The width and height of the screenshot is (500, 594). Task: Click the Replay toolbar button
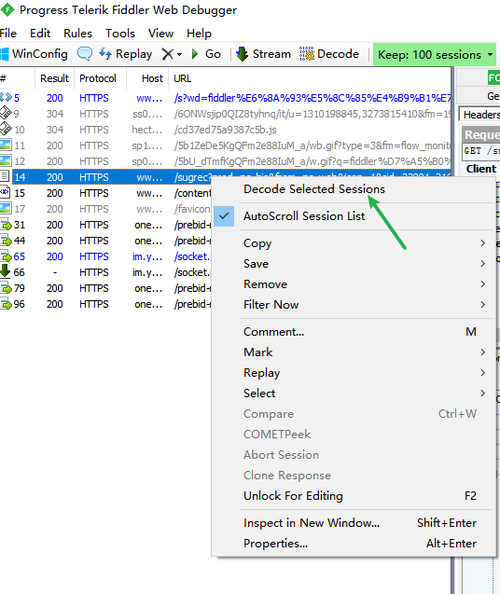[126, 54]
